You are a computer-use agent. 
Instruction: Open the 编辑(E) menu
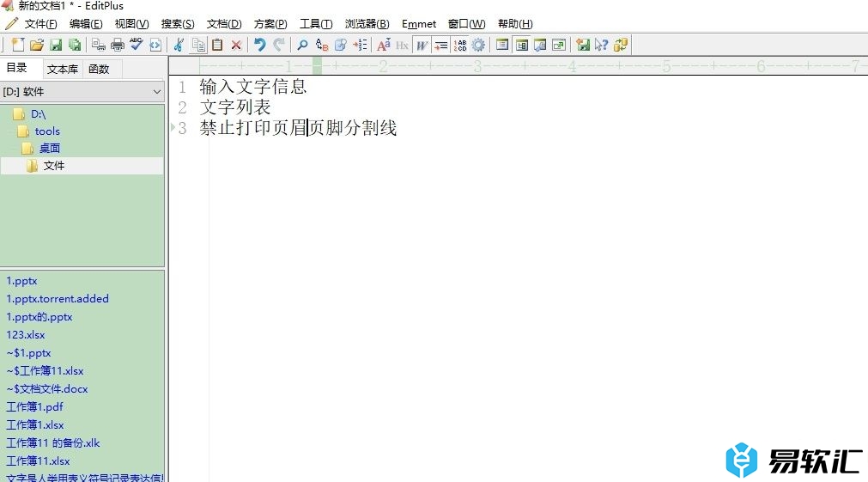tap(86, 24)
